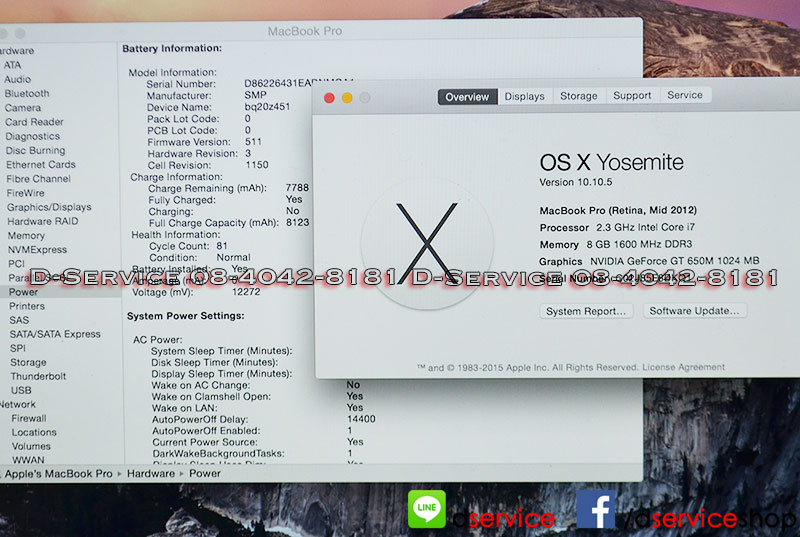Click the Version 10.10.5 text

576,182
